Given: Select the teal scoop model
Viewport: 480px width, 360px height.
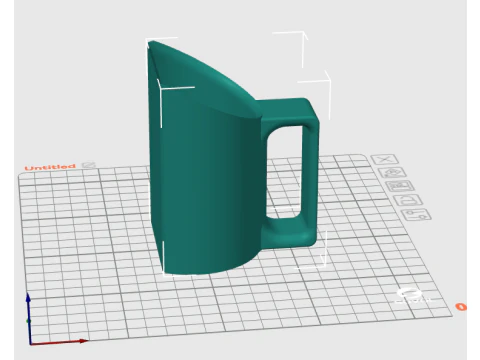Looking at the screenshot, I should point(213,173).
